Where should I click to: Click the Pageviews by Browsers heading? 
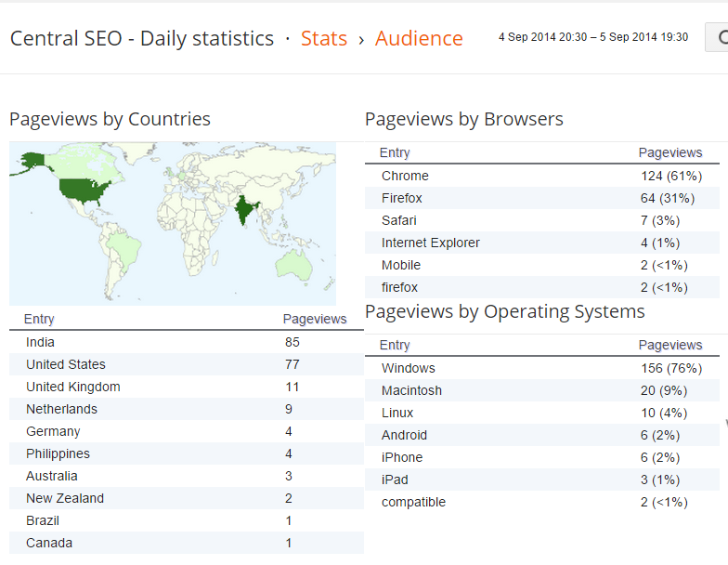[464, 119]
